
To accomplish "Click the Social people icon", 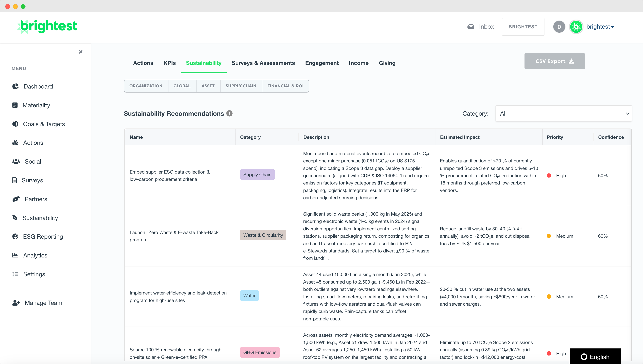I will [16, 161].
